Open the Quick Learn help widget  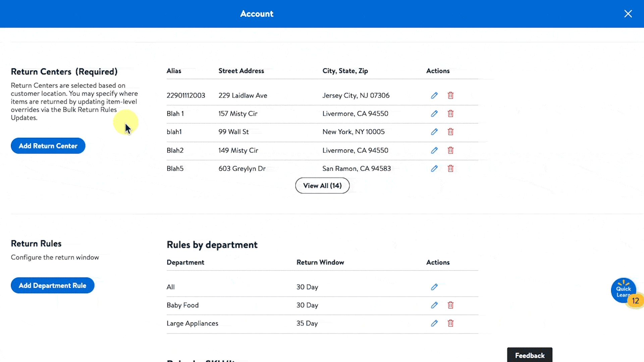[x=624, y=291]
